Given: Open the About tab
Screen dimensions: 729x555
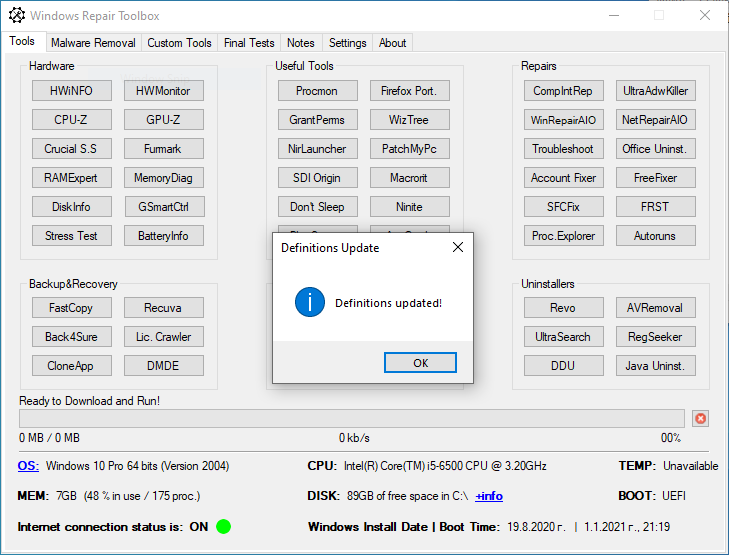Looking at the screenshot, I should (392, 43).
